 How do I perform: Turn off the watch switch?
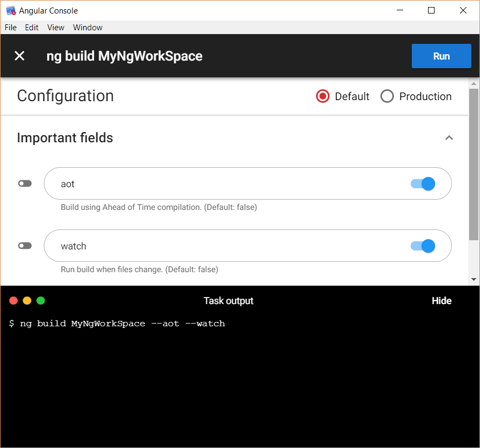click(423, 246)
